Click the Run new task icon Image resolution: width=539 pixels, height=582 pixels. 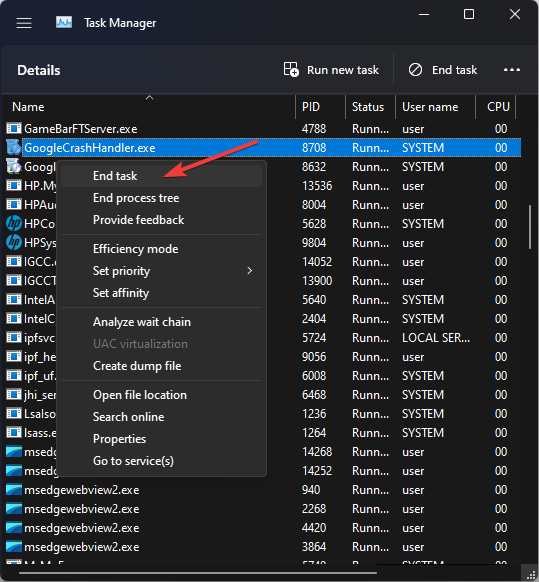(291, 69)
